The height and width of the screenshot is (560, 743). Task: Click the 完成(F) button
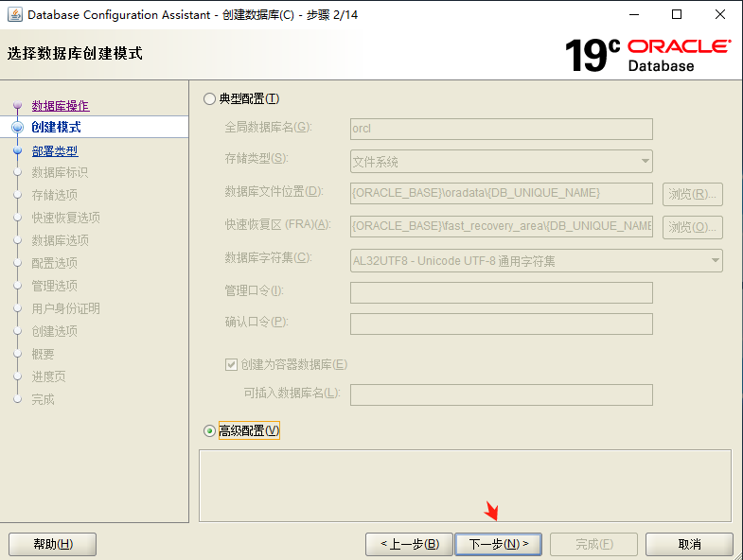click(x=593, y=544)
